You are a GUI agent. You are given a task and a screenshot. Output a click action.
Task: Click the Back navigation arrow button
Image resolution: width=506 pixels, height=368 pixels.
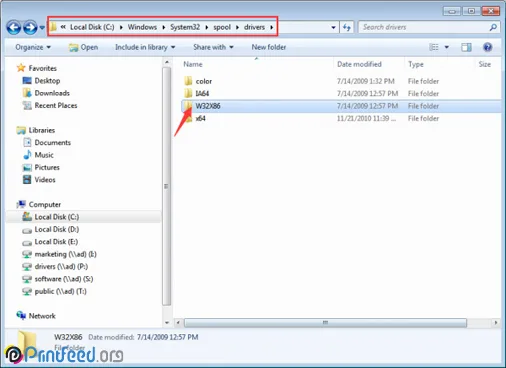point(14,27)
